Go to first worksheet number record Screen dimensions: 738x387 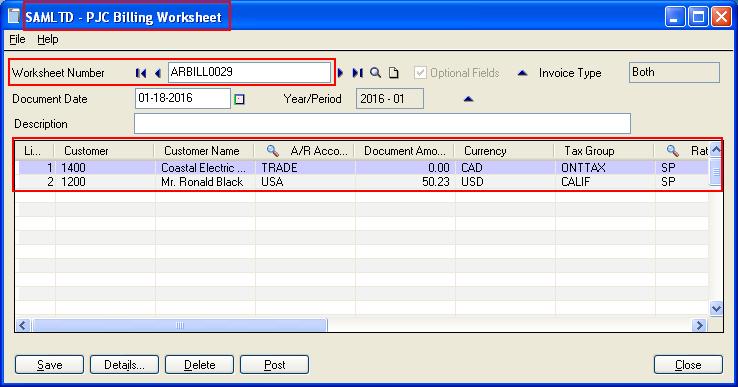point(141,73)
